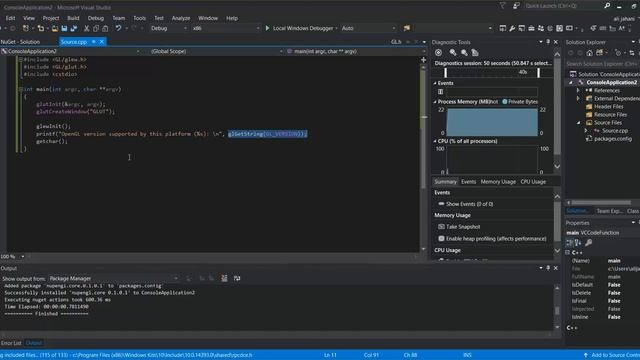This screenshot has height=360, width=640.
Task: Click the Copy icon in the toolbar
Action: (96, 28)
